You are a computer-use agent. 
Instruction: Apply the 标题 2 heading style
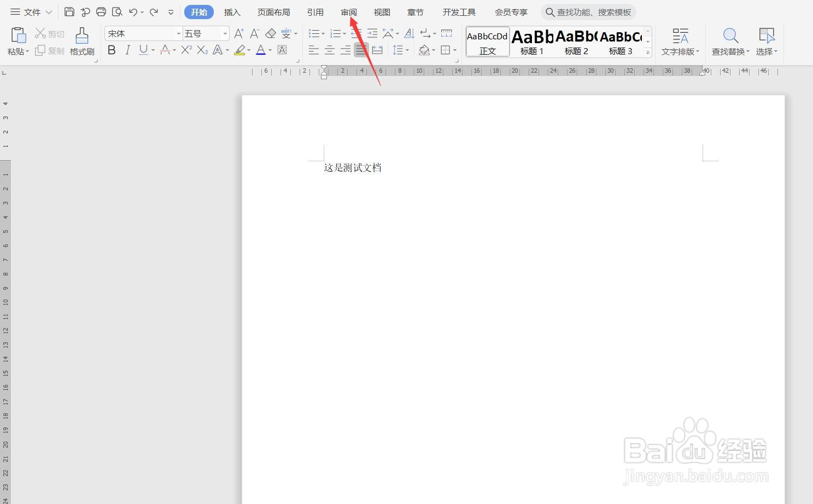point(576,42)
